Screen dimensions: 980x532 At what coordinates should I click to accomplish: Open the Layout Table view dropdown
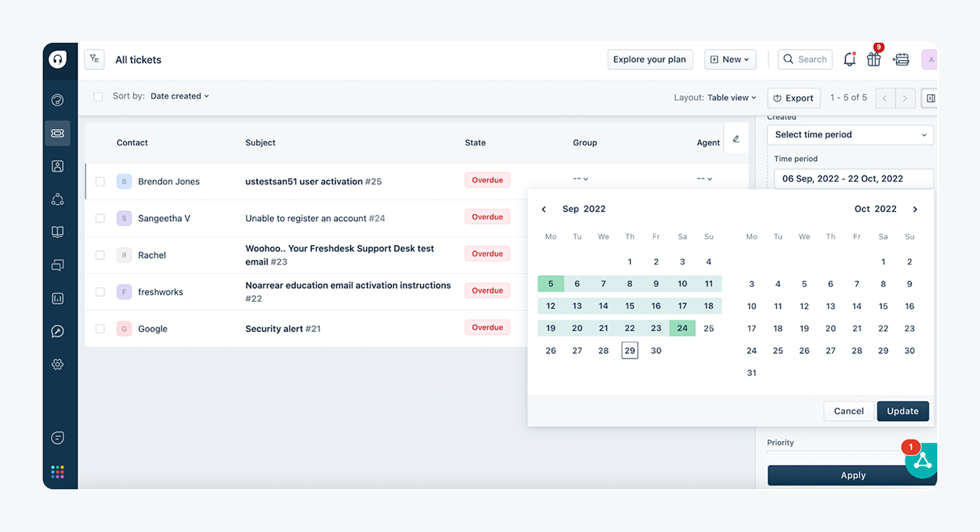click(731, 98)
